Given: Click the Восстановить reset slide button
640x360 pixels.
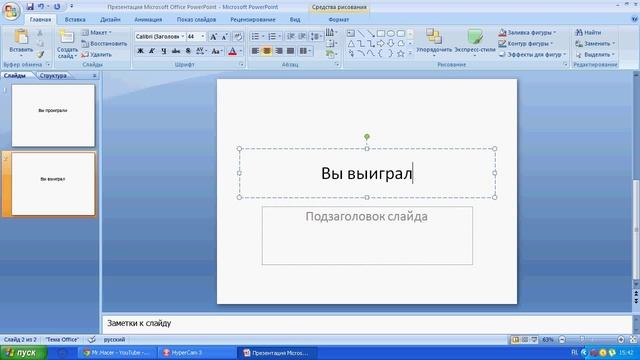Looking at the screenshot, I should click(104, 43).
